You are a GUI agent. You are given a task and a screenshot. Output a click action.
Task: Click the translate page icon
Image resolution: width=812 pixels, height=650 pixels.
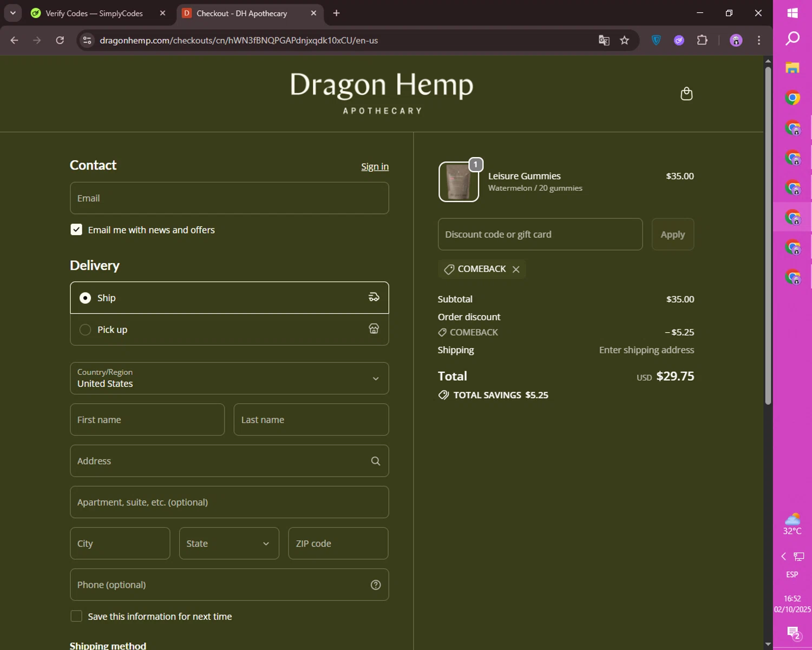coord(604,40)
